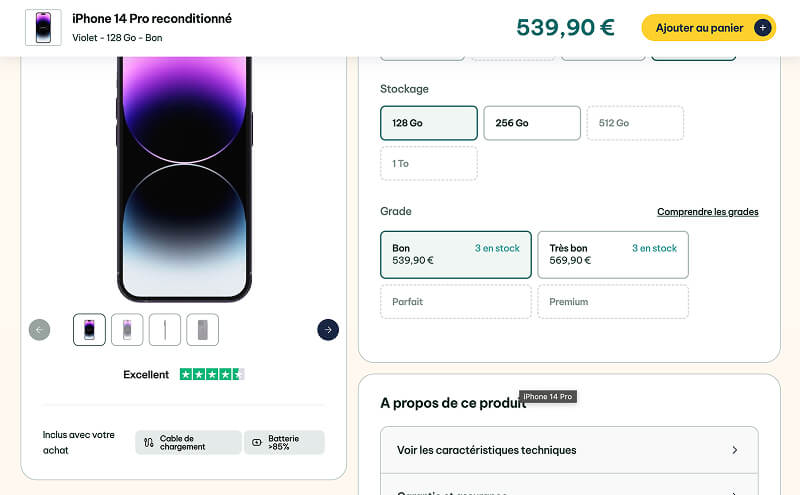Select the 512 Go storage option
This screenshot has height=495, width=800.
635,123
